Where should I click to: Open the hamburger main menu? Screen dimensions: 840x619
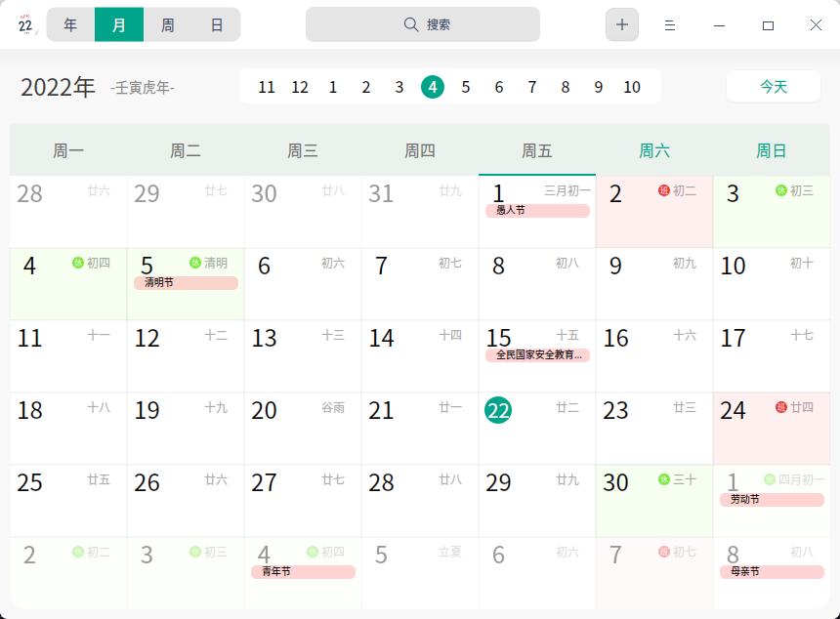point(670,25)
